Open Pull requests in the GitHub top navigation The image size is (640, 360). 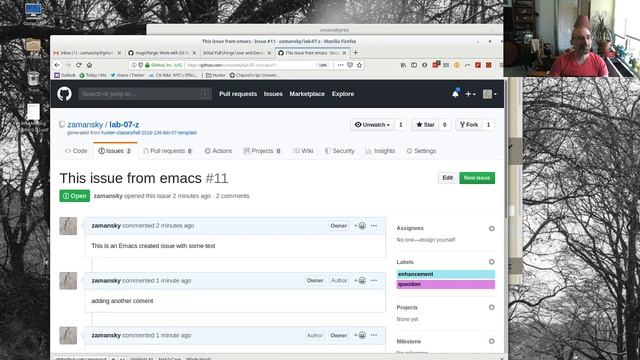coord(238,94)
